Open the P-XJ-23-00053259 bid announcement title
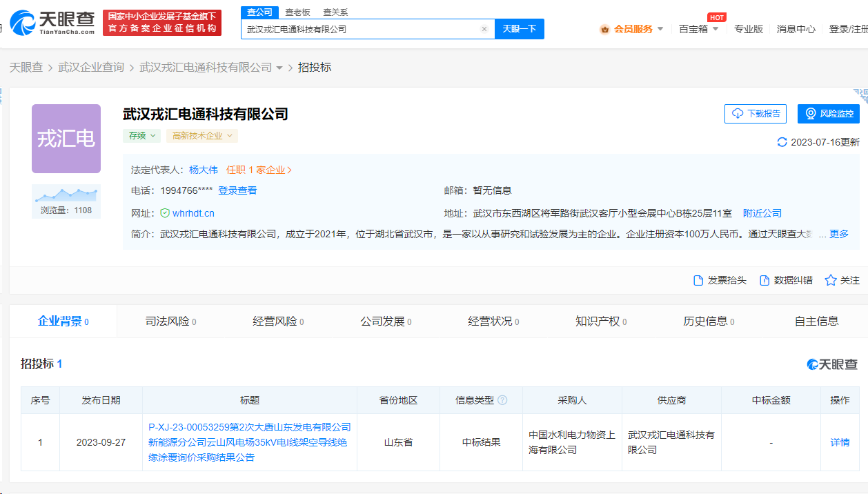 250,442
